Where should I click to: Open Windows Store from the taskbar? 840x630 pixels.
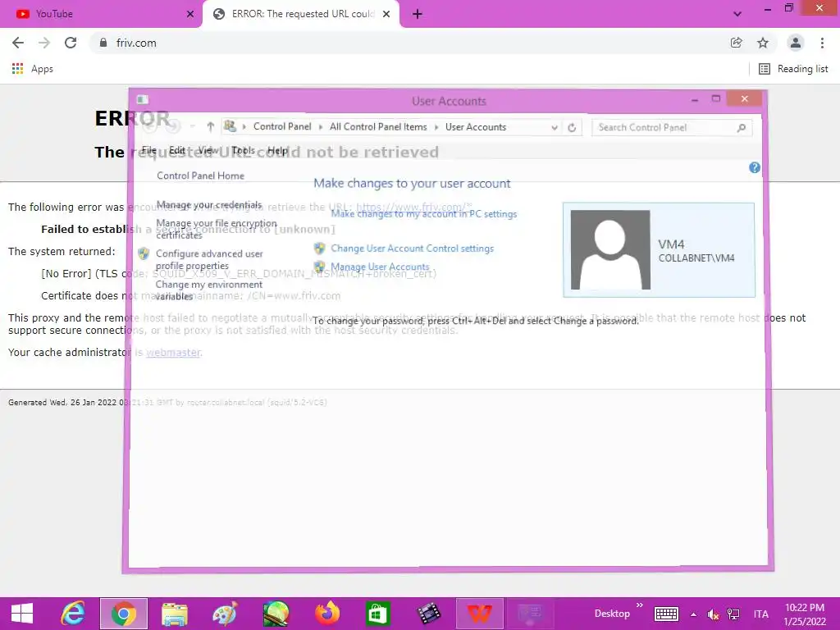377,614
